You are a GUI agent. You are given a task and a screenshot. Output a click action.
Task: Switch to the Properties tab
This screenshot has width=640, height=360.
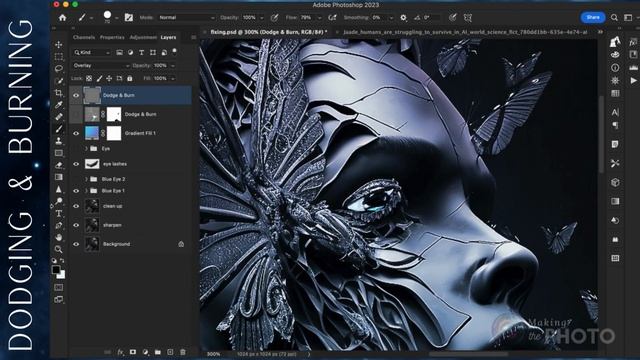(112, 37)
